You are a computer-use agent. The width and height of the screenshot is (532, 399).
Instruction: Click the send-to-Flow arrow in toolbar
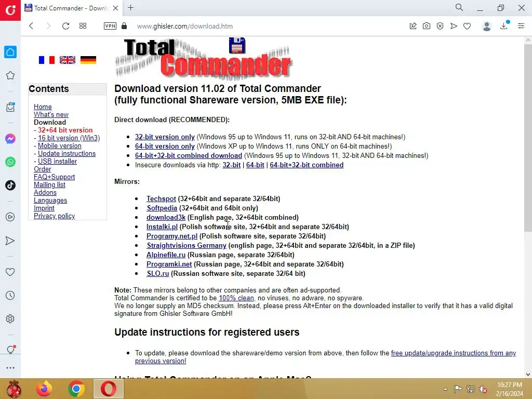coord(454,26)
